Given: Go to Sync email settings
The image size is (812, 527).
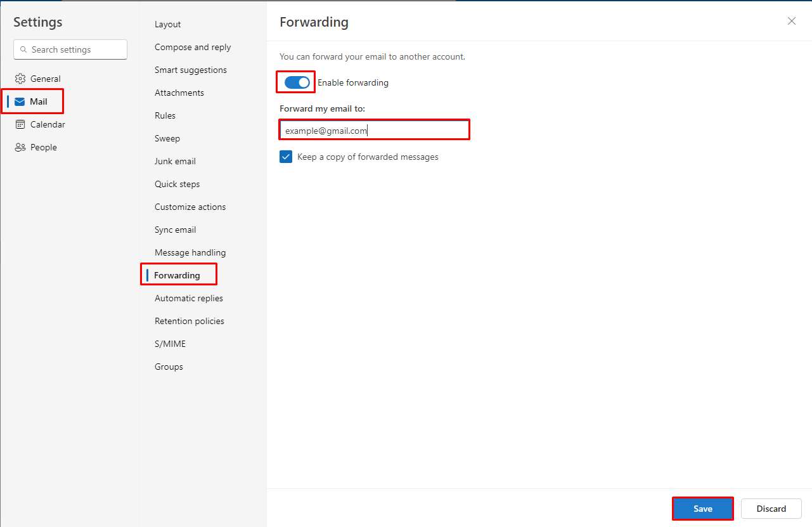Looking at the screenshot, I should coord(175,230).
